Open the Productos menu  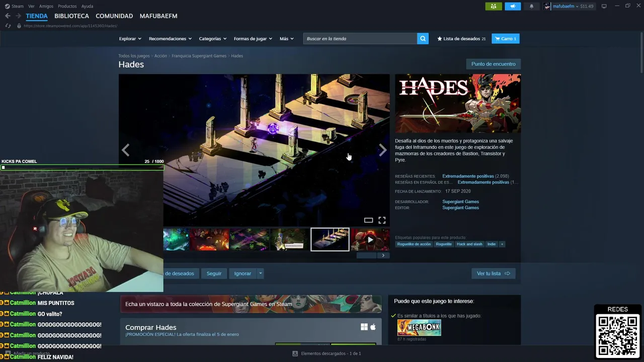[67, 6]
